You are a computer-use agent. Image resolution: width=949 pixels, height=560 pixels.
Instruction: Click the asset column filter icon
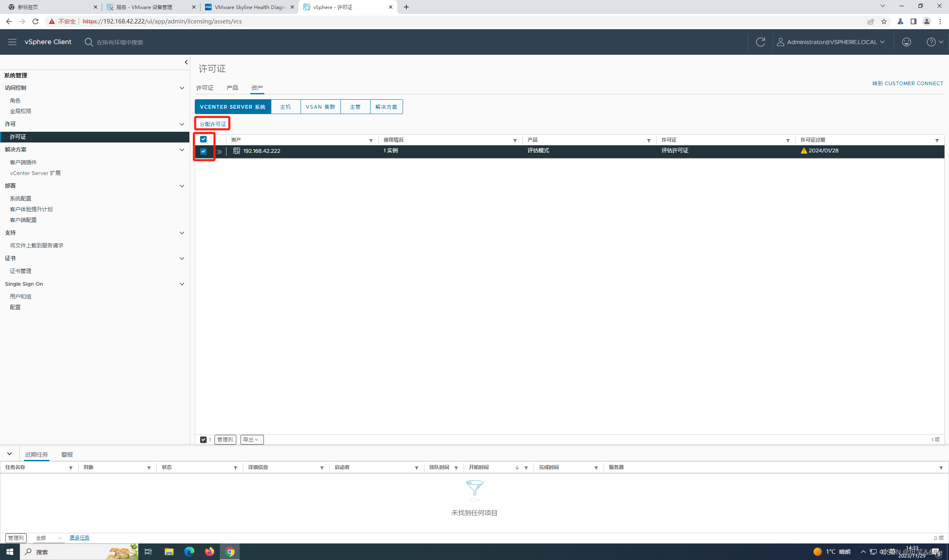coord(371,140)
